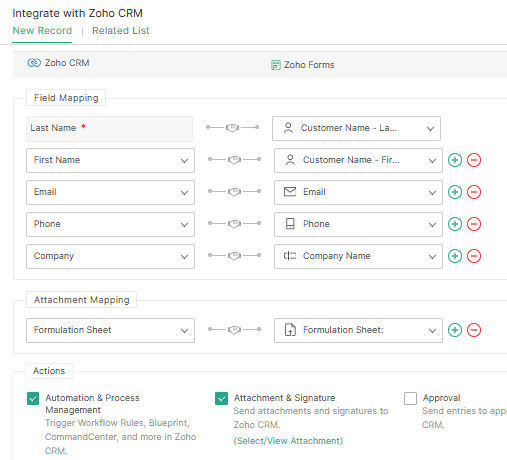
Task: Click the Zoho Forms column header text
Action: coord(309,65)
